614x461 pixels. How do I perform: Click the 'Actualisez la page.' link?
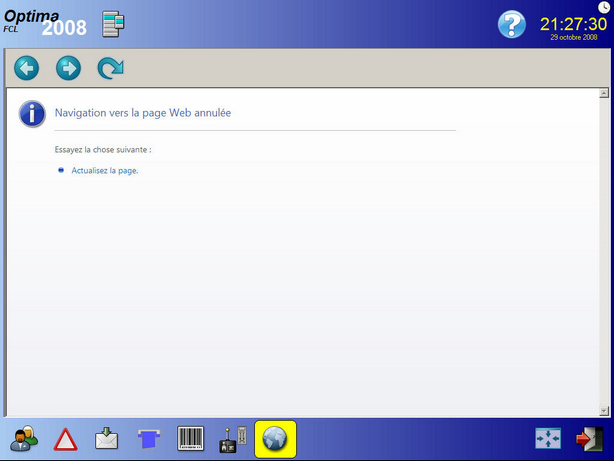[105, 171]
